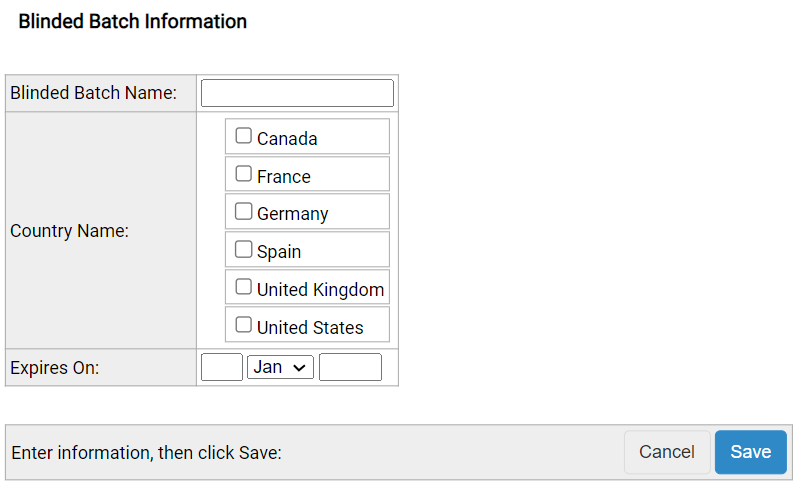Enable the France country checkbox
Viewport: 802px width, 489px height.
pyautogui.click(x=243, y=174)
